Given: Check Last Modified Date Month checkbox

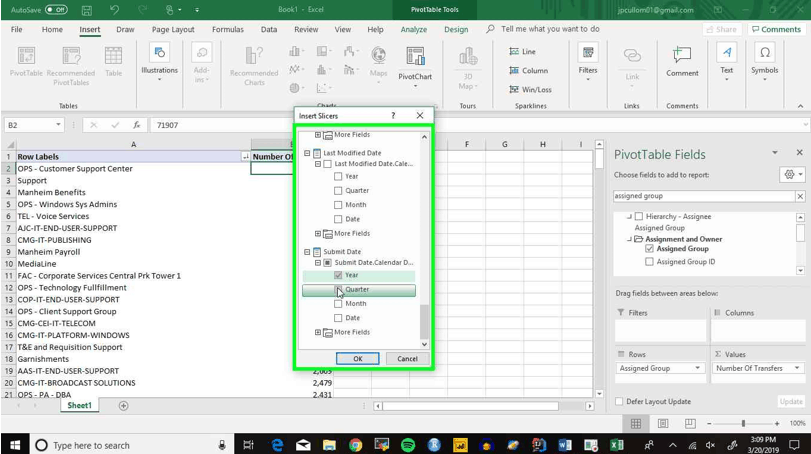Looking at the screenshot, I should [338, 205].
